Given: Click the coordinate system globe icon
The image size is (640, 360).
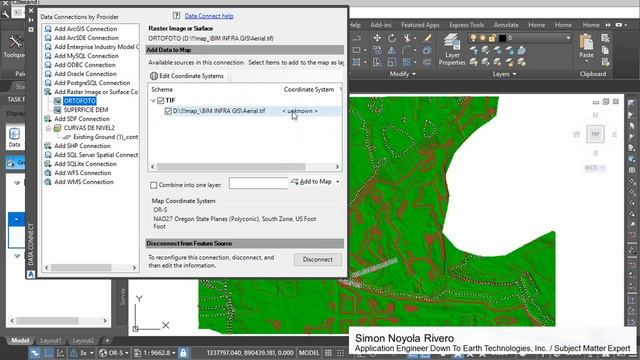Looking at the screenshot, I should [103, 353].
